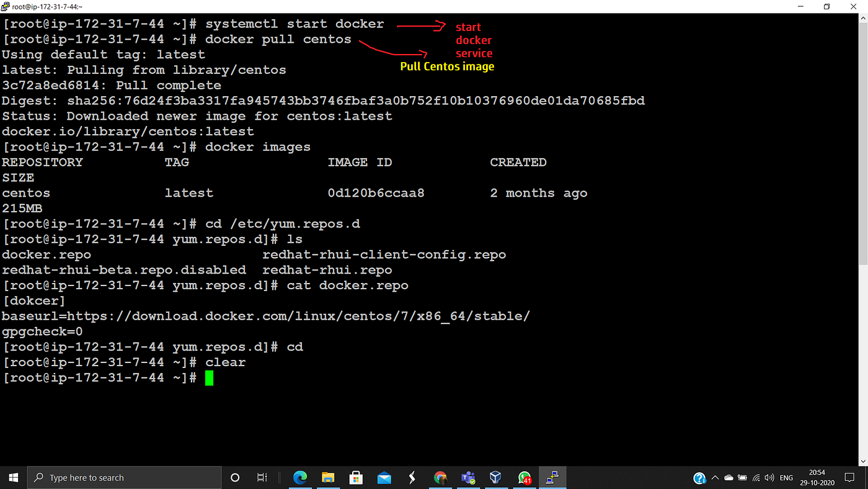Launch Google Chrome from the taskbar
Screen dimensions: 868x489
point(440,477)
